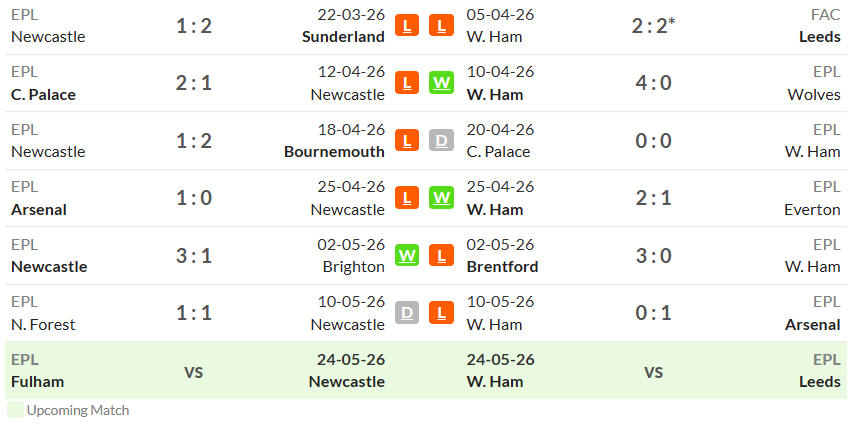The image size is (848, 435).
Task: Click the W badge for W. Ham vs Everton
Action: (441, 198)
